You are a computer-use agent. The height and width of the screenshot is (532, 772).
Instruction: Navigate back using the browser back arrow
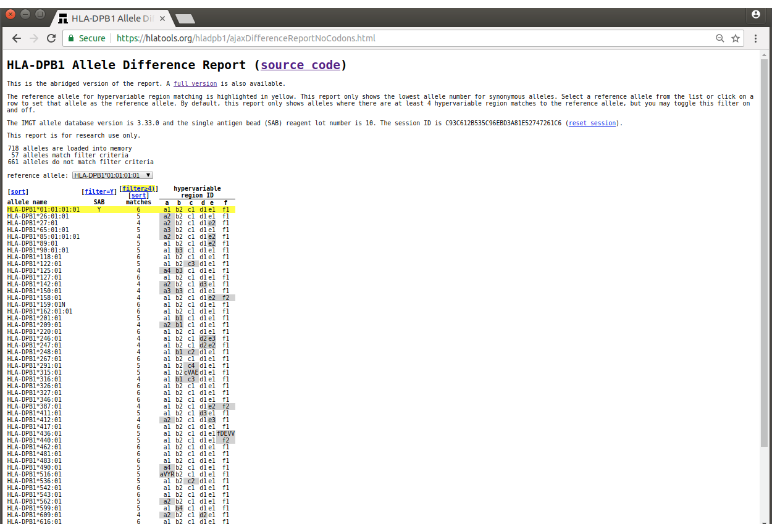16,38
